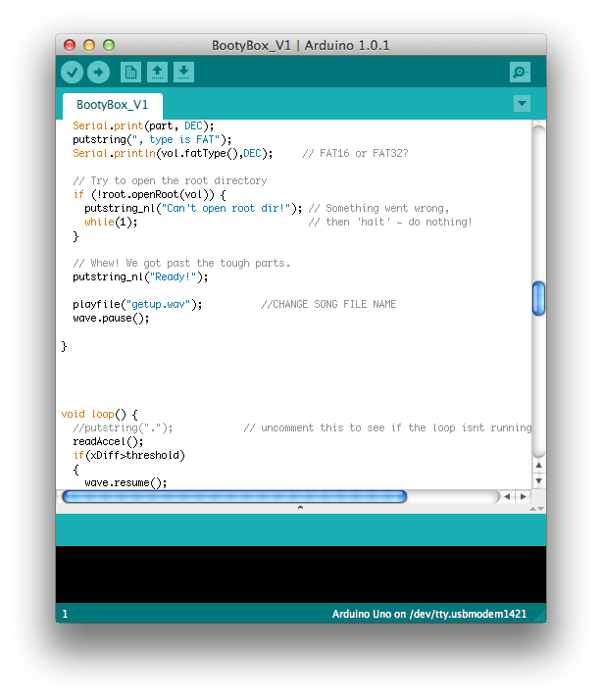The height and width of the screenshot is (700, 602).
Task: Click the console divider handle dot
Action: pyautogui.click(x=301, y=508)
